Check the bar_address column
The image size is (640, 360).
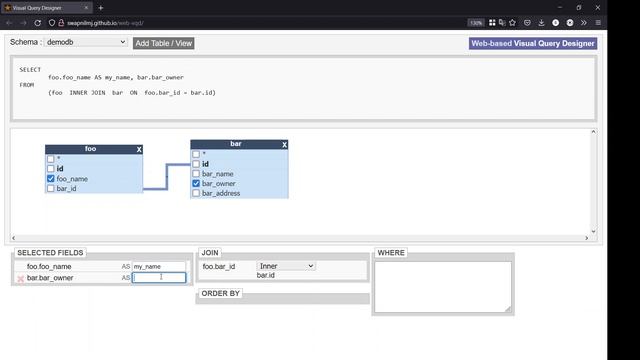(x=196, y=193)
